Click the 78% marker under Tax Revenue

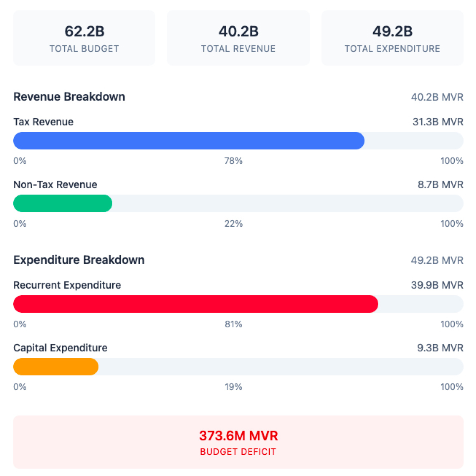click(233, 161)
